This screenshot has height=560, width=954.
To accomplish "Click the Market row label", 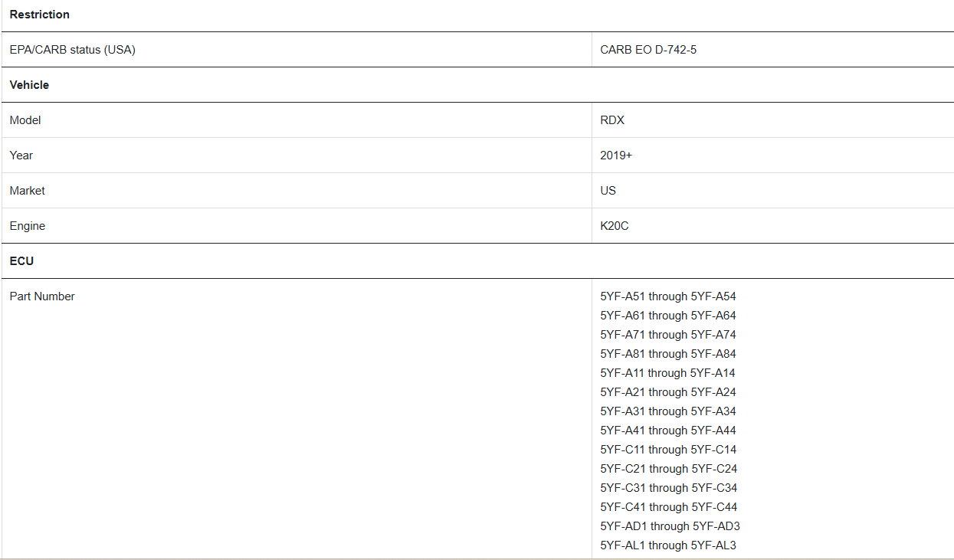I will click(28, 191).
